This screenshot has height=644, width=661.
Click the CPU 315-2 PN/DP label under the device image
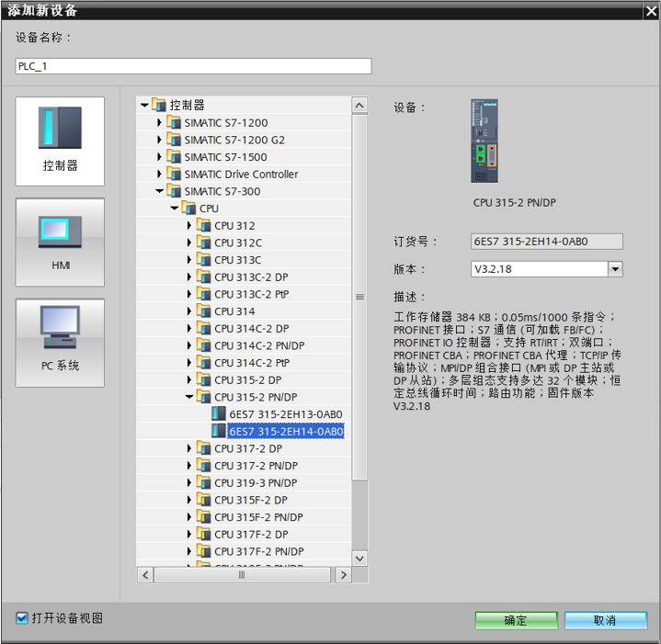(514, 203)
